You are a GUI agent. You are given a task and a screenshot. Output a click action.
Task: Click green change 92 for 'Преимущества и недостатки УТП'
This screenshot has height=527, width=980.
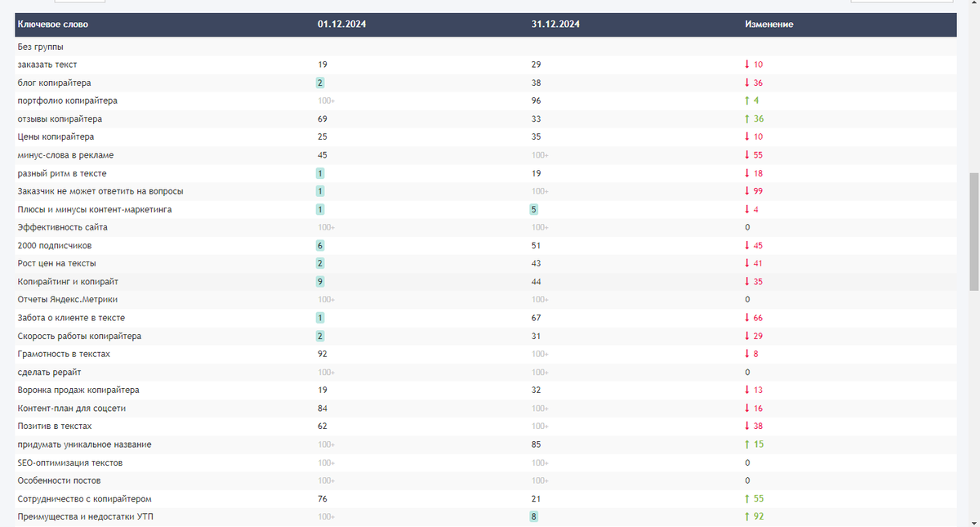point(759,516)
